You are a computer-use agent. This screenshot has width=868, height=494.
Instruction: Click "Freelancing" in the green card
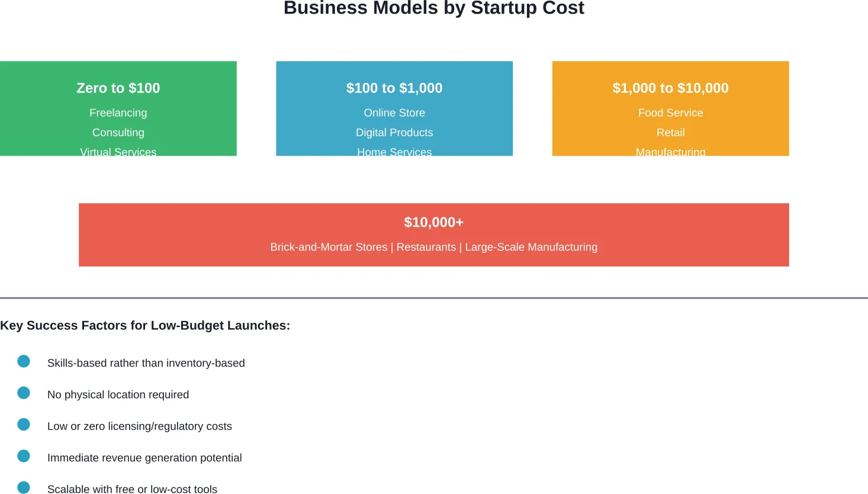click(x=118, y=113)
